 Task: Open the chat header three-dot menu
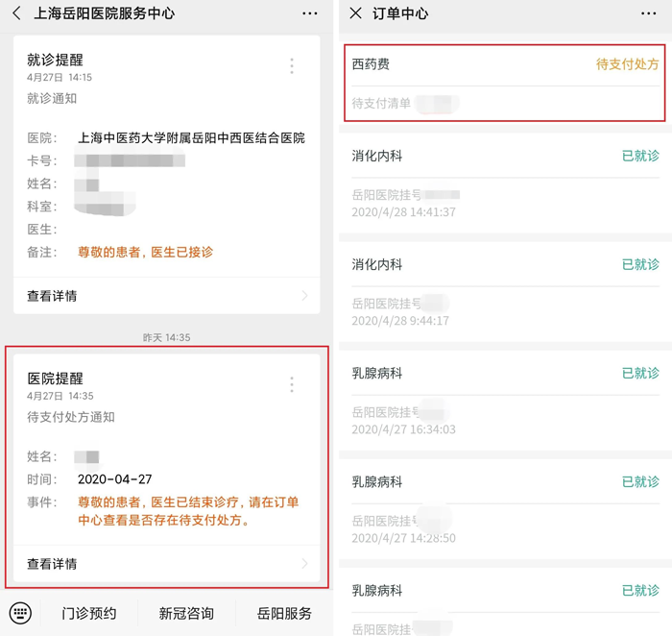click(x=309, y=13)
